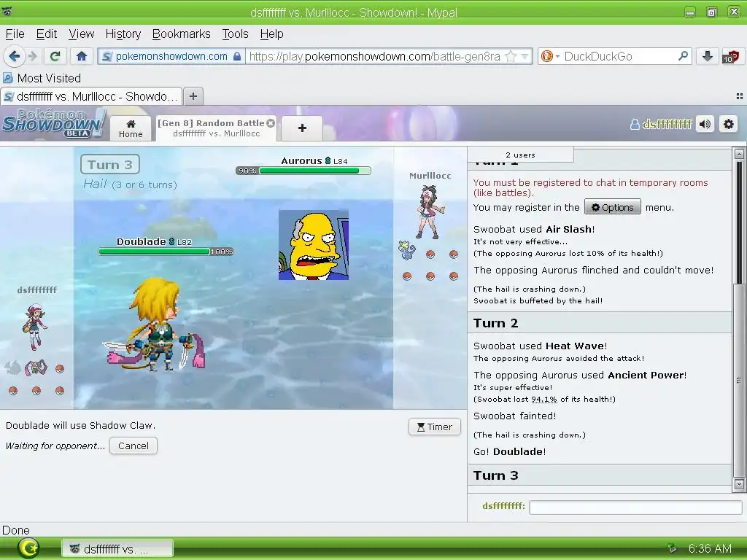Click Murlllocc's trainer avatar
The width and height of the screenshot is (747, 560).
point(430,212)
